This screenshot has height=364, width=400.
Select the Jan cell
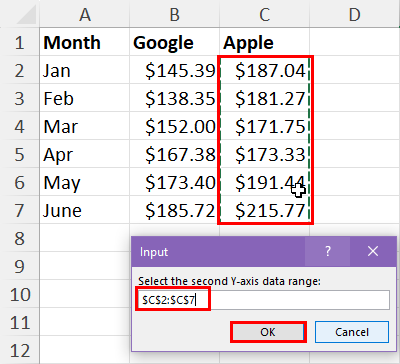click(85, 71)
